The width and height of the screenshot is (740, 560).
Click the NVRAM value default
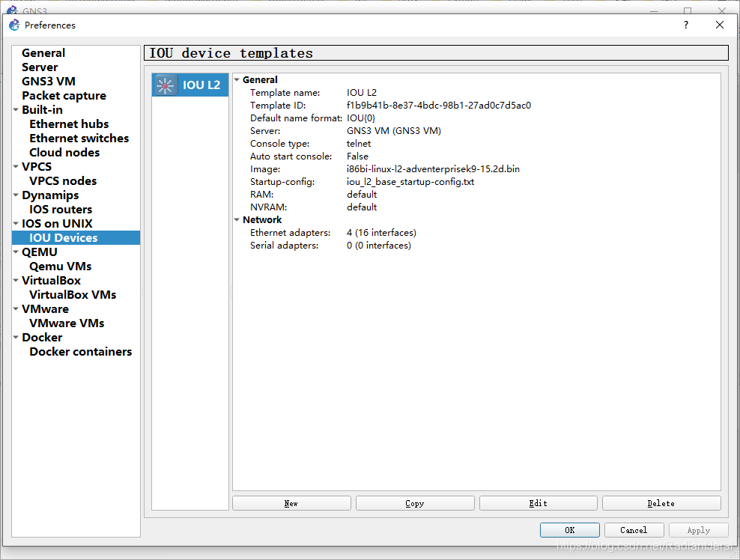tap(362, 207)
